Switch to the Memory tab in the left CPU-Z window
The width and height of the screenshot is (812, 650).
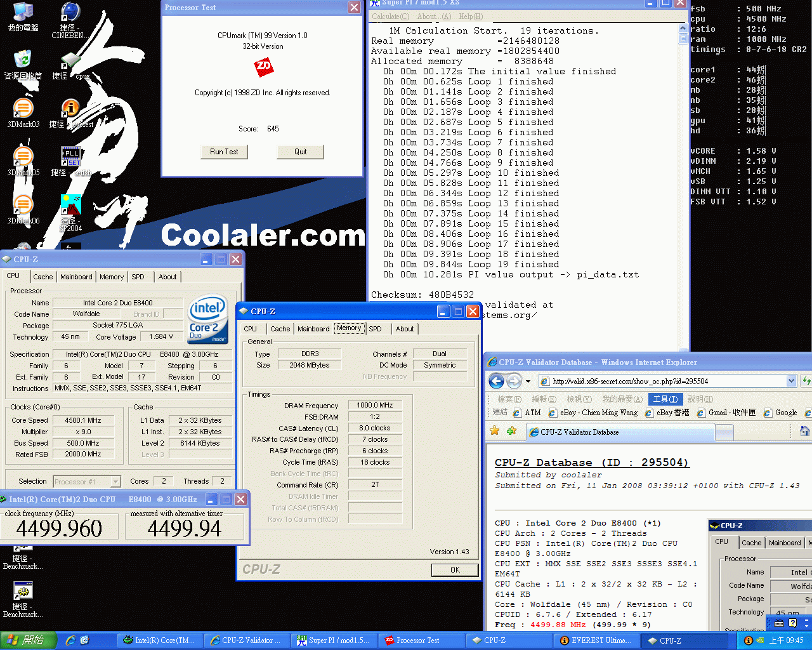point(112,277)
